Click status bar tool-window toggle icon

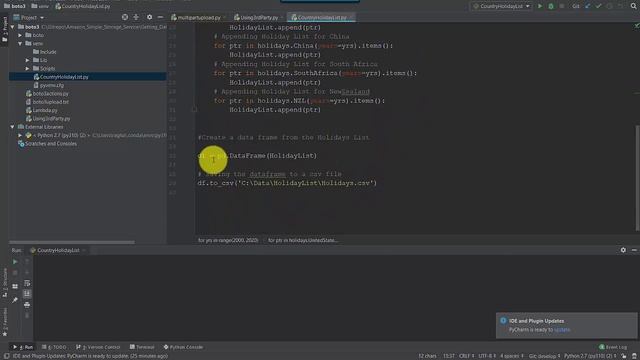[x=6, y=356]
